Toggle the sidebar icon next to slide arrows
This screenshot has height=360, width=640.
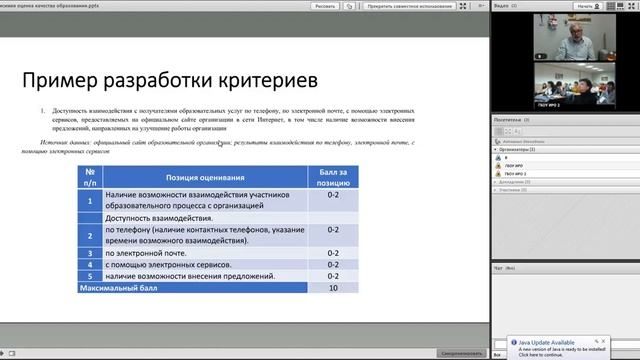coord(12,353)
